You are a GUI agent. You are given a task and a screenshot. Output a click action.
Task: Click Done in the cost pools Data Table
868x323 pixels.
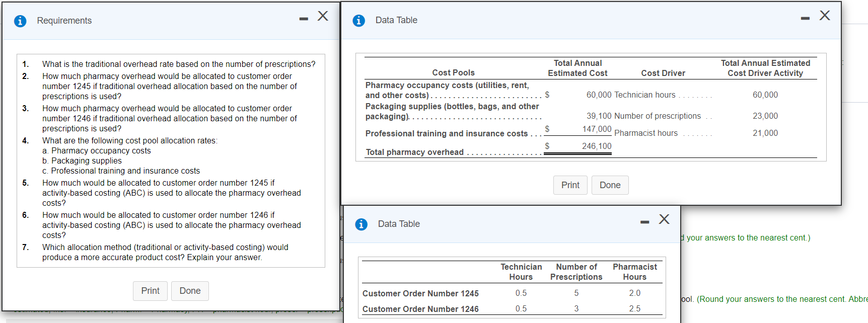[x=610, y=185]
